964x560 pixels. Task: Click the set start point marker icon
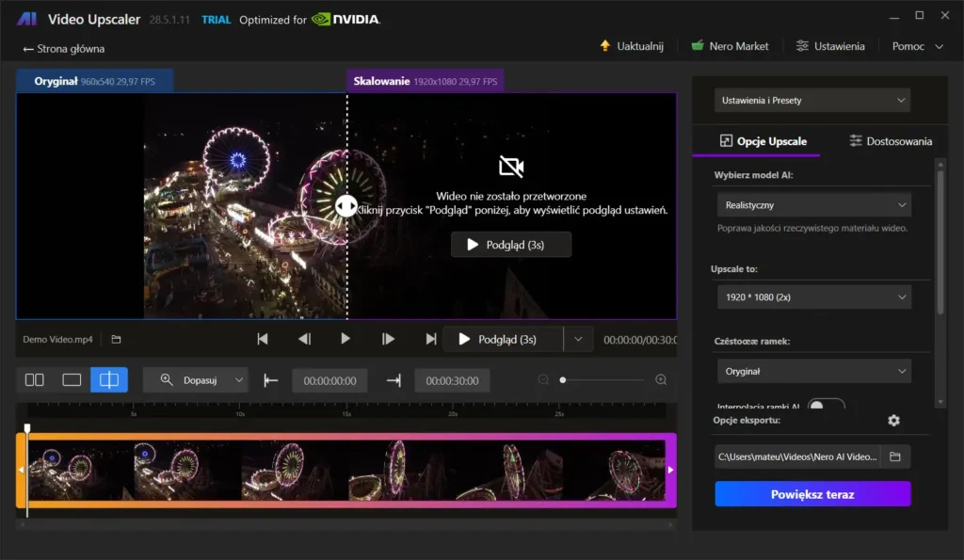271,380
